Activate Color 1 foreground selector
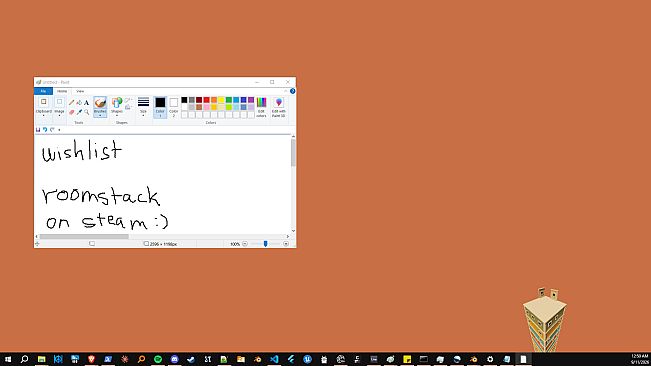651x366 pixels. 160,107
